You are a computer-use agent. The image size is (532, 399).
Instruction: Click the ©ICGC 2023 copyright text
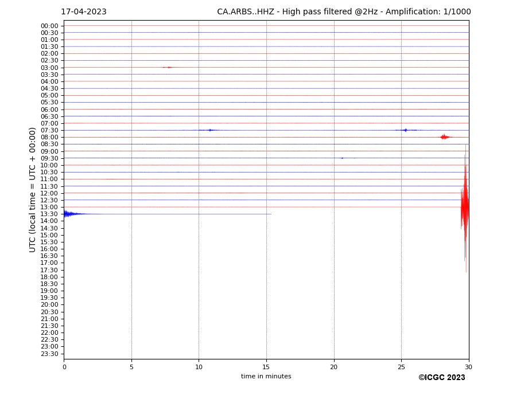[441, 378]
